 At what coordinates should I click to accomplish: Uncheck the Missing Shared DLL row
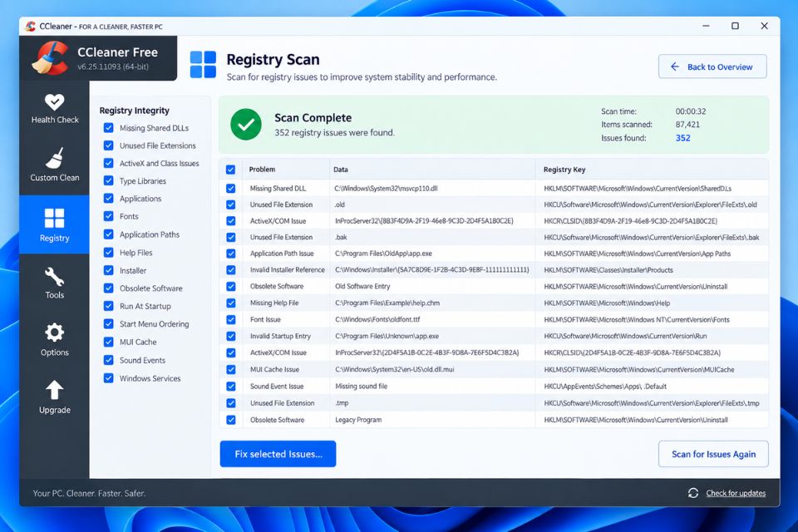click(x=230, y=189)
